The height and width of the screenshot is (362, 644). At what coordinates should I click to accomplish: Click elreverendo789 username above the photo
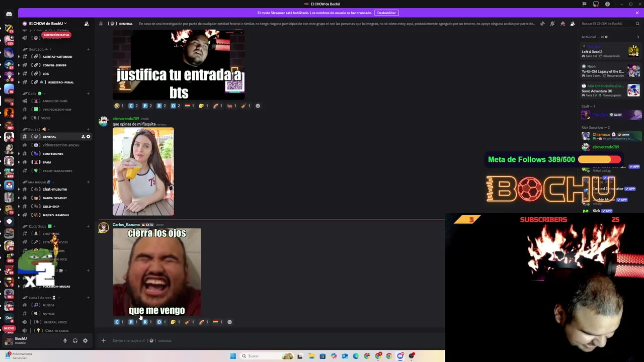coord(125,119)
